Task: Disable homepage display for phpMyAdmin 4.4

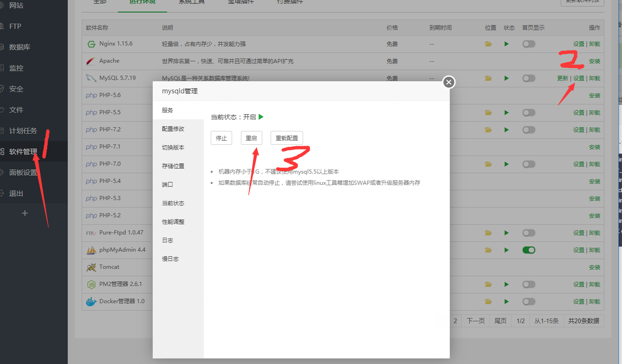Action: point(529,250)
